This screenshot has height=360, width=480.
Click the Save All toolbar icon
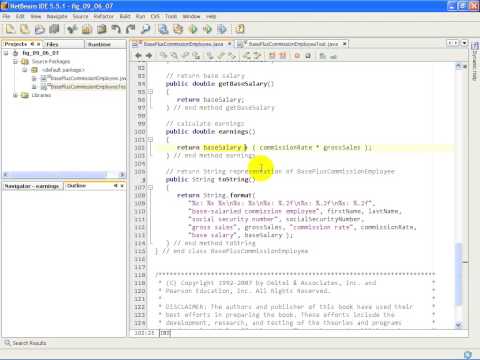tap(54, 29)
